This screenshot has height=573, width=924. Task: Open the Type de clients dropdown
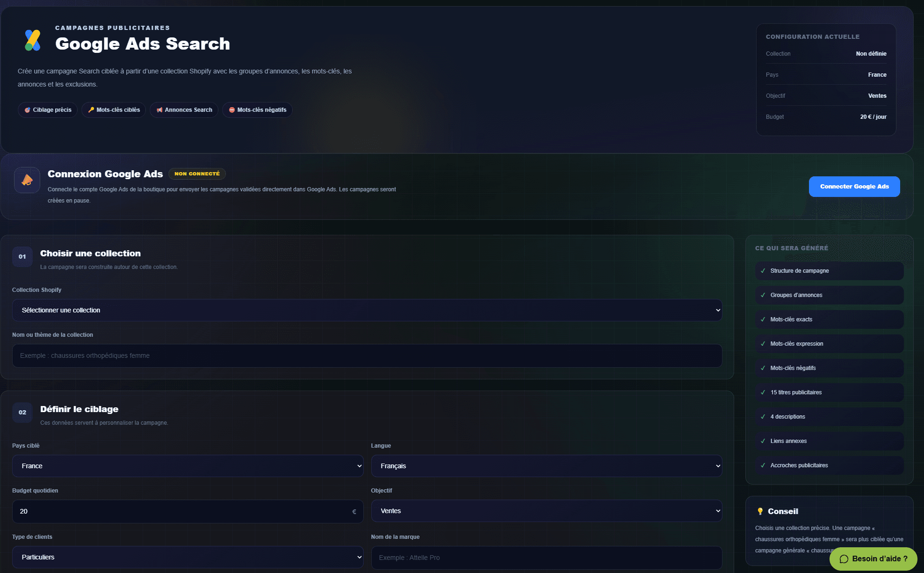pyautogui.click(x=188, y=557)
